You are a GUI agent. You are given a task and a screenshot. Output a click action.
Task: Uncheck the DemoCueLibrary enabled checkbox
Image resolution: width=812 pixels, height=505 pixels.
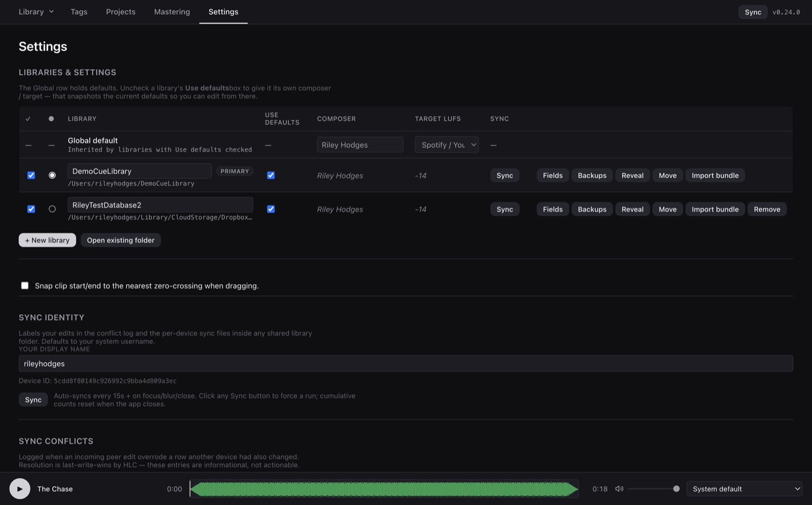click(31, 175)
